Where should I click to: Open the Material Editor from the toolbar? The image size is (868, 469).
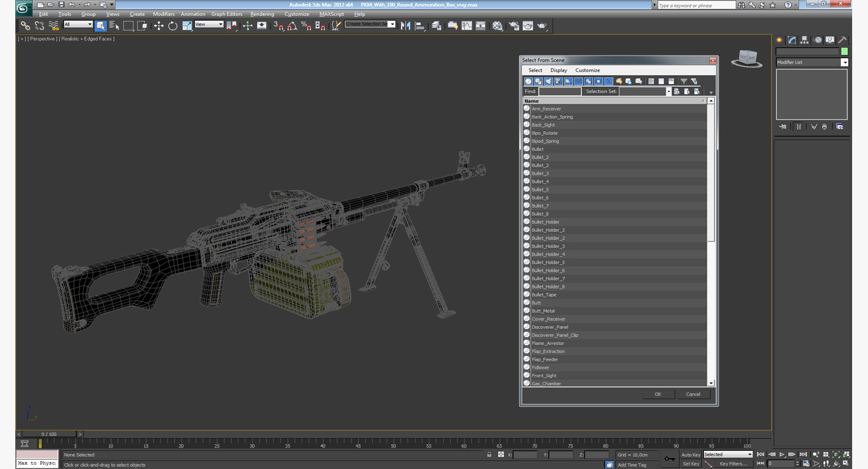497,26
